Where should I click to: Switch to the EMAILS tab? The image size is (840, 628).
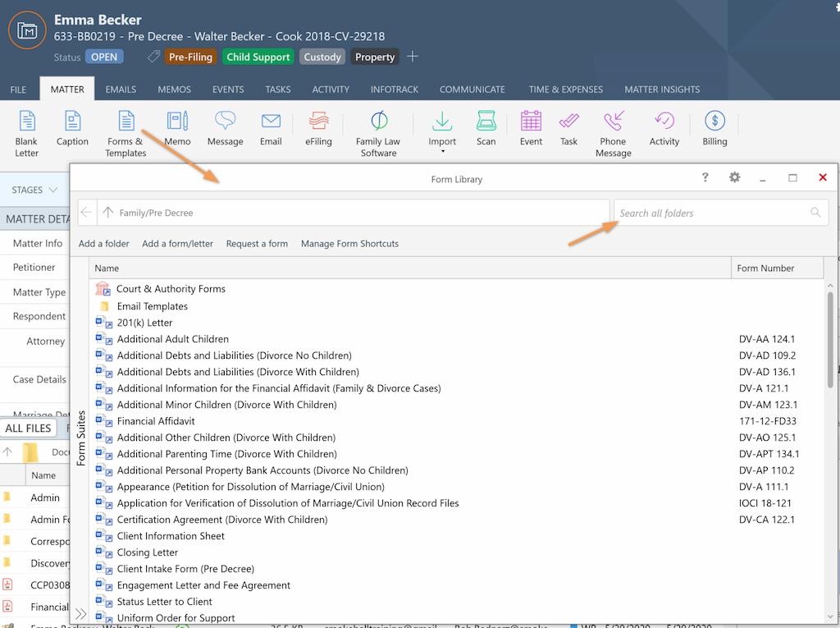click(121, 89)
